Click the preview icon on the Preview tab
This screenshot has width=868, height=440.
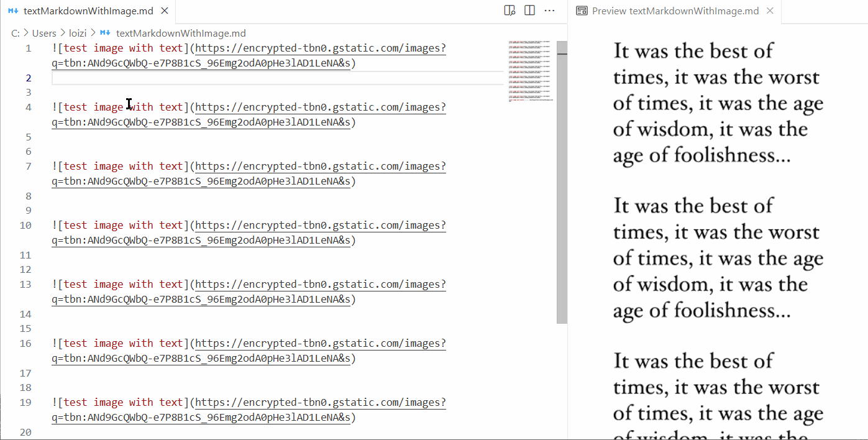[582, 11]
